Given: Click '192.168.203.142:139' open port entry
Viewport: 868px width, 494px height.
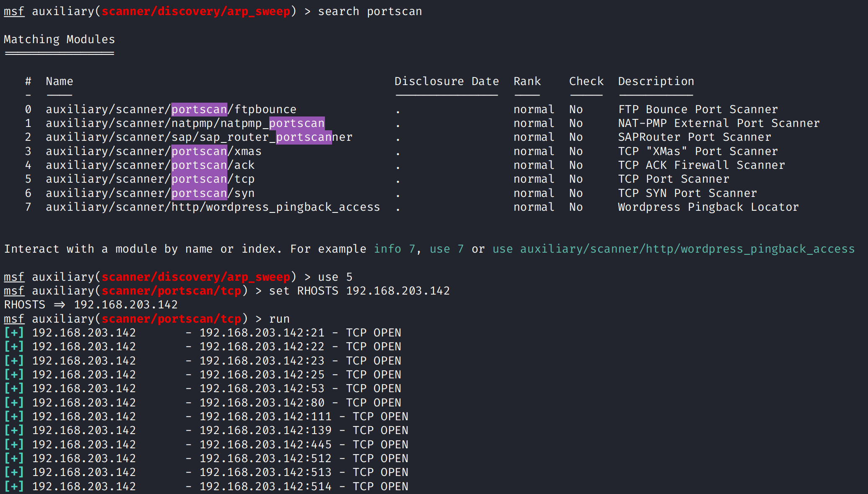Looking at the screenshot, I should (x=265, y=430).
